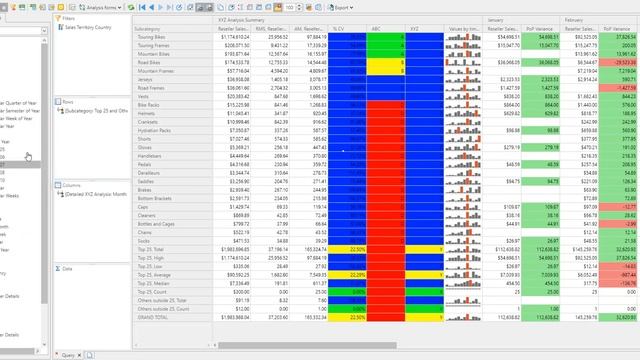Click the field list scroll-up arrow
Viewport: 640px width, 360px height.
click(x=44, y=40)
